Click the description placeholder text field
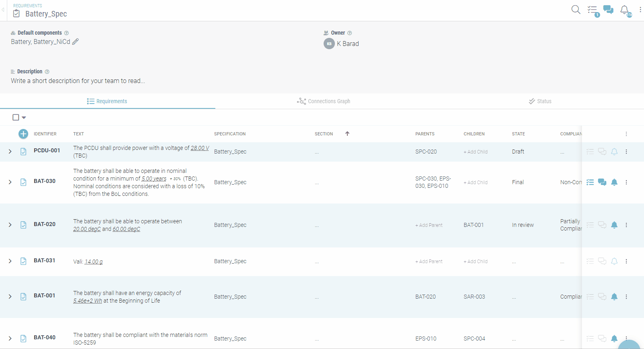This screenshot has height=349, width=644. tap(78, 81)
